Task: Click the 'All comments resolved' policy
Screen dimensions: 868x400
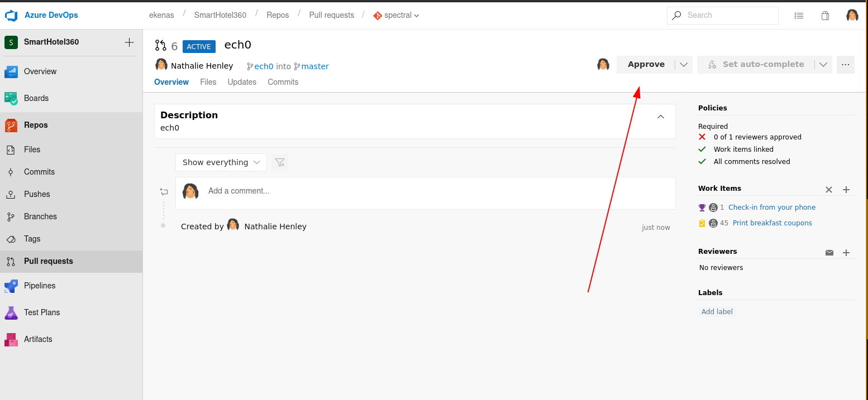Action: coord(752,162)
